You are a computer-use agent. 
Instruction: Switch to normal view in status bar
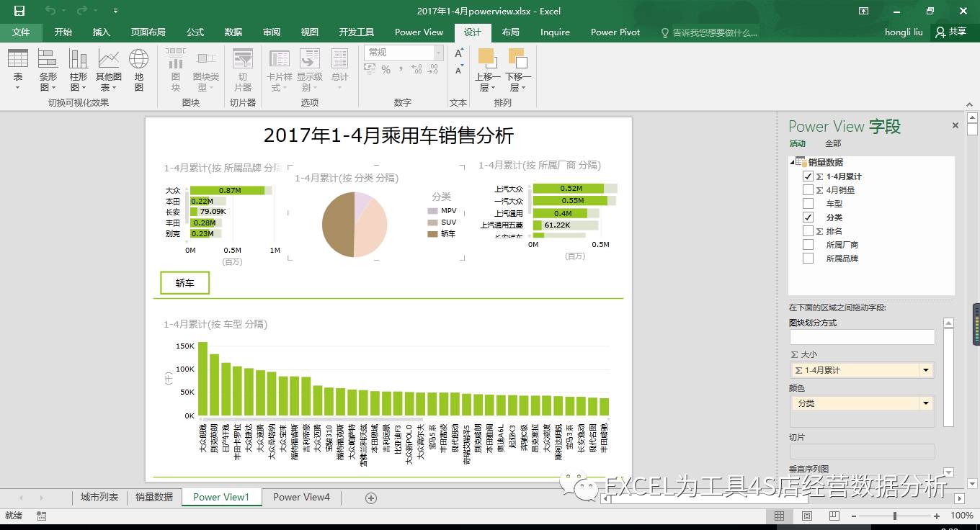click(x=779, y=516)
